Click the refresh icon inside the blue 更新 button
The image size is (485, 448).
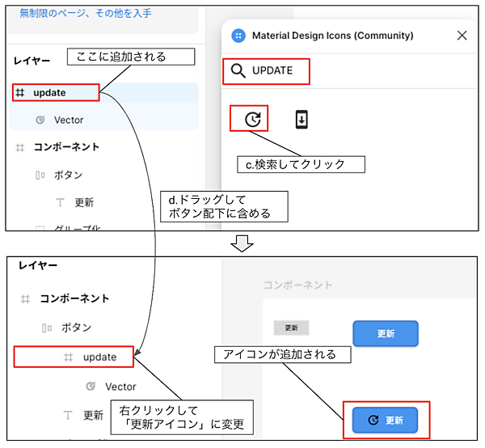373,421
